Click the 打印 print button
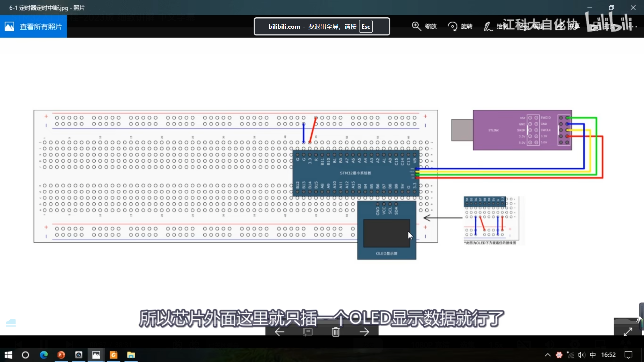 click(602, 26)
